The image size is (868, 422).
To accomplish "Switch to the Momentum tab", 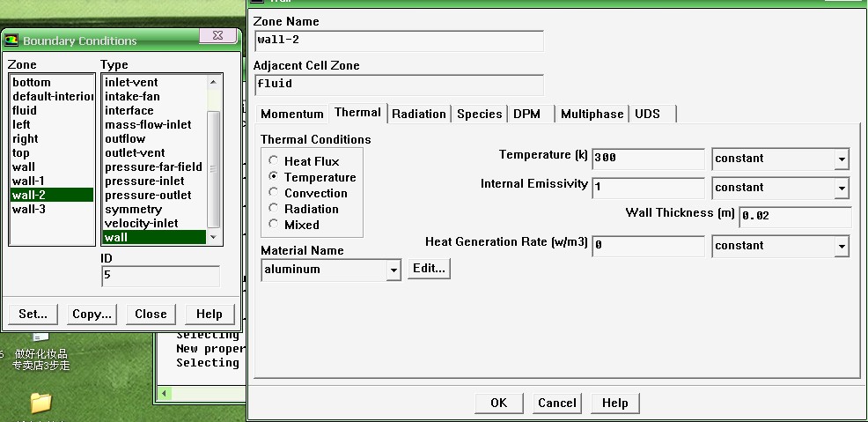I will tap(292, 114).
